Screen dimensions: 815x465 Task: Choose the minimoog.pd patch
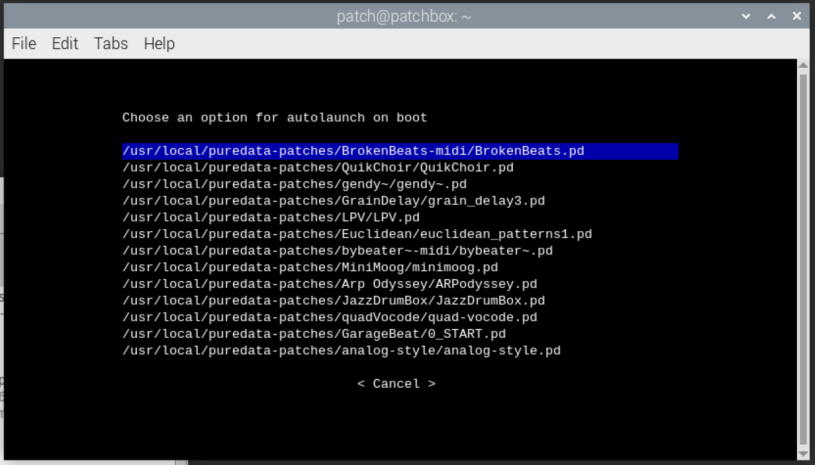point(310,267)
